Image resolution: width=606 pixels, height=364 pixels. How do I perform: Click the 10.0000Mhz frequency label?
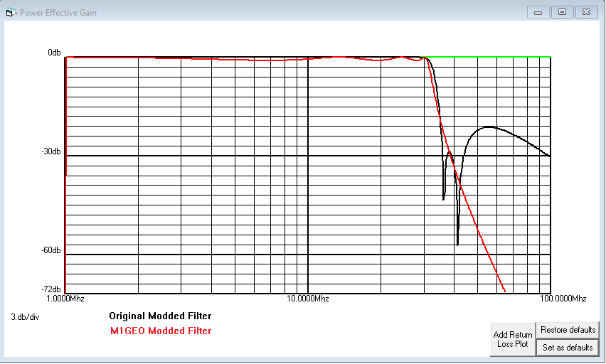click(308, 299)
